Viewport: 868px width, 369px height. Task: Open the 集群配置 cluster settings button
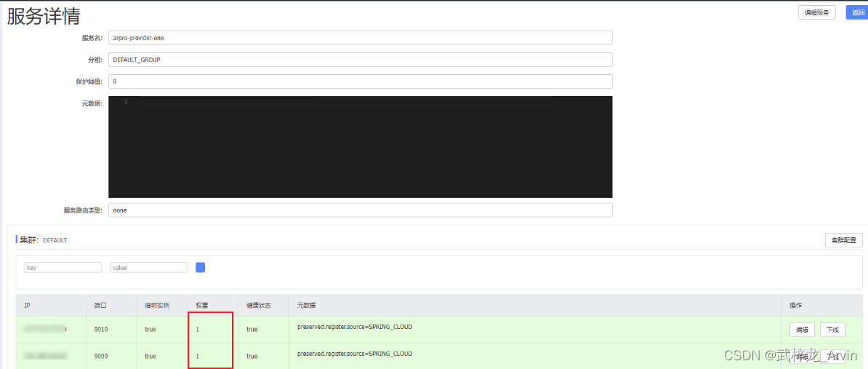[843, 240]
